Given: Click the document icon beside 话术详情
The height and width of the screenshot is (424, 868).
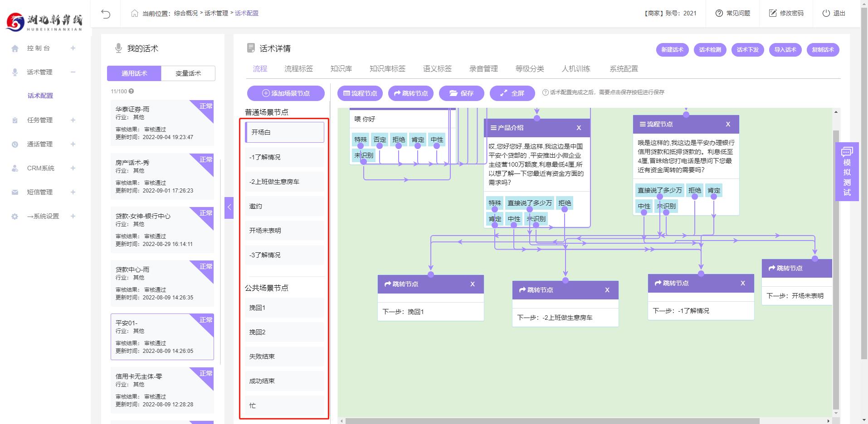Looking at the screenshot, I should [250, 48].
